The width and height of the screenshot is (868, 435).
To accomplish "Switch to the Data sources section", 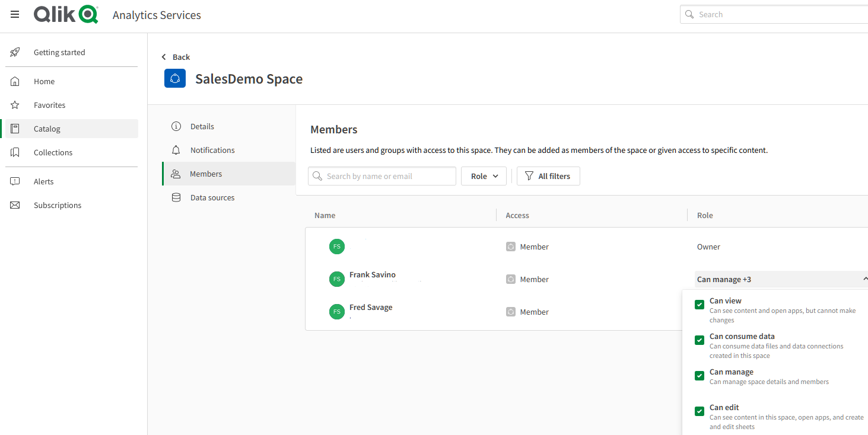I will click(x=212, y=197).
